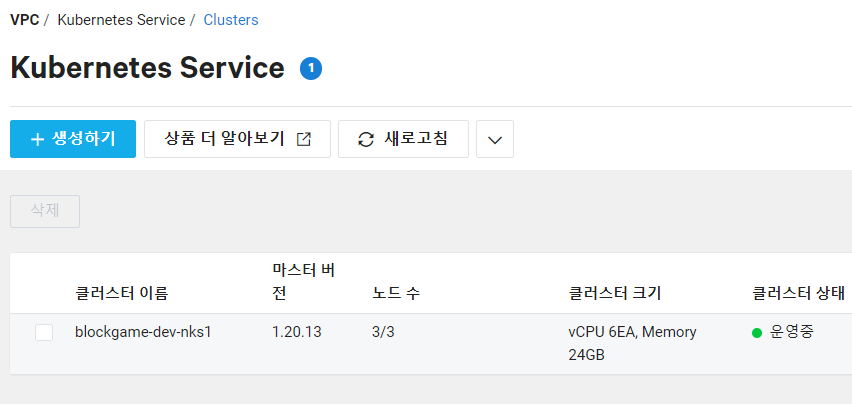Open the Clusters breadcrumb link
The width and height of the screenshot is (852, 404).
click(231, 20)
